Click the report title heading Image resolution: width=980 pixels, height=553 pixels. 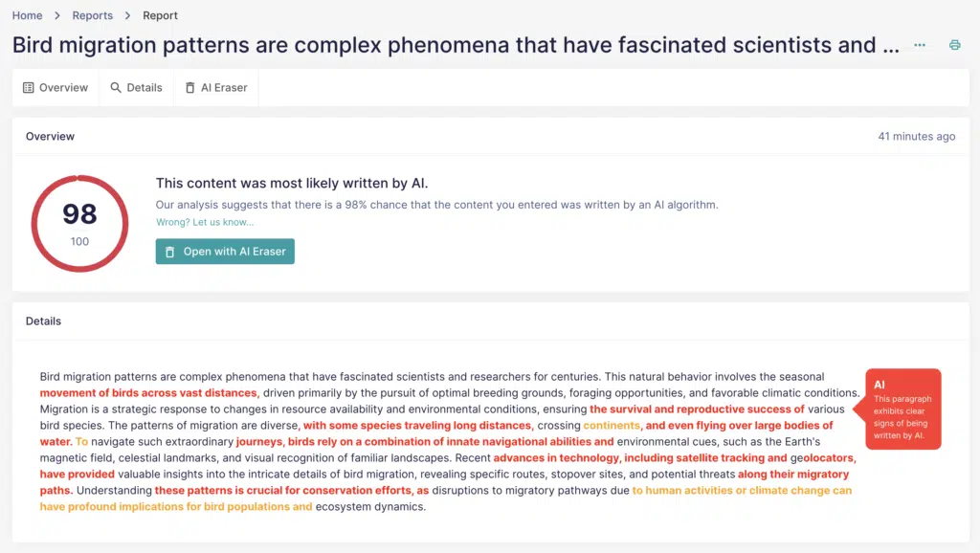[456, 45]
